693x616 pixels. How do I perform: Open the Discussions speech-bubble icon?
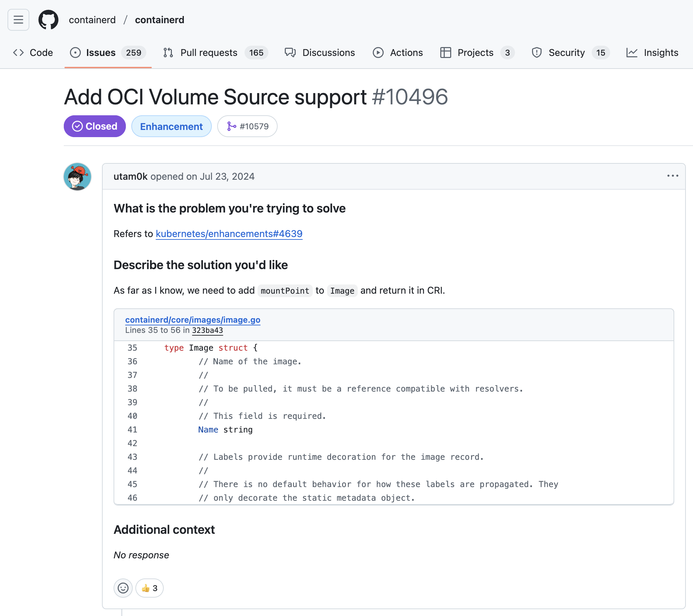[290, 53]
